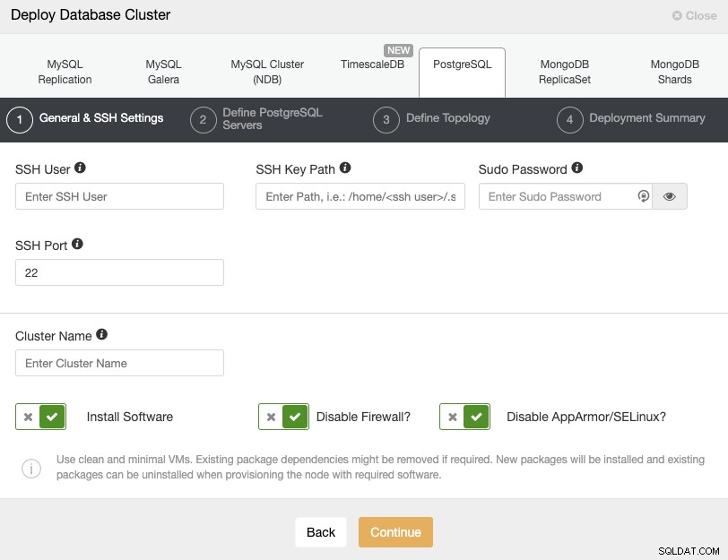Screen dimensions: 728x560
Task: Select General & SSH Settings step
Action: click(x=101, y=118)
